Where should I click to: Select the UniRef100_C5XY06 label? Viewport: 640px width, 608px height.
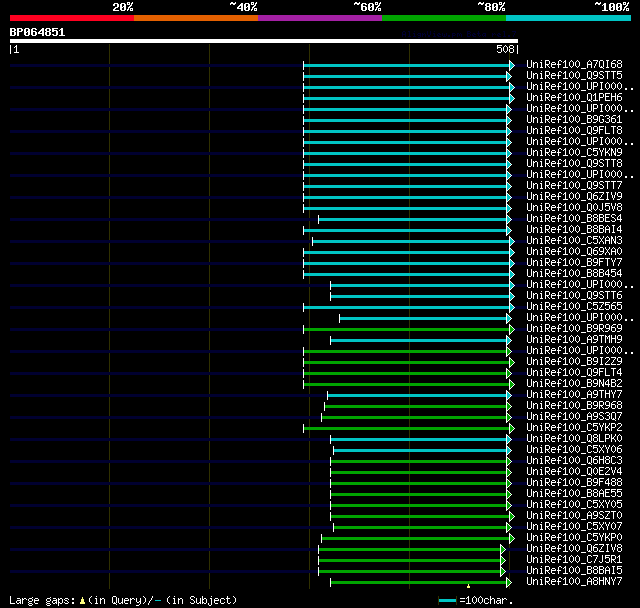pyautogui.click(x=574, y=450)
